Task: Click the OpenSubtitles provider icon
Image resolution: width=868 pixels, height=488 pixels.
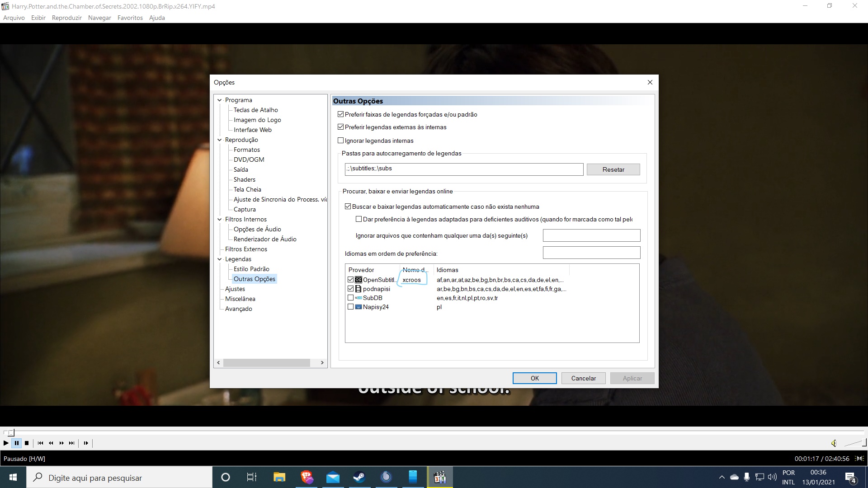Action: coord(358,280)
